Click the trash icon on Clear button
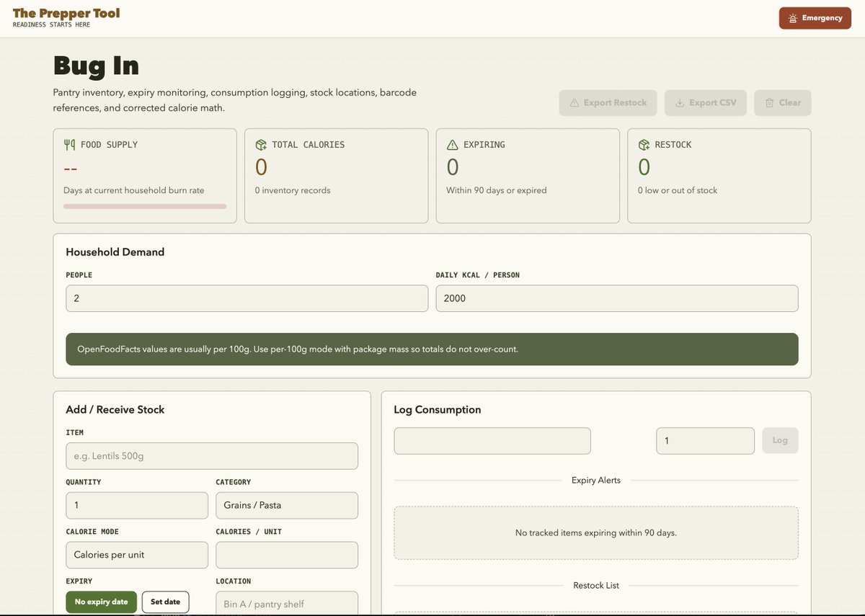865x616 pixels. [x=769, y=103]
